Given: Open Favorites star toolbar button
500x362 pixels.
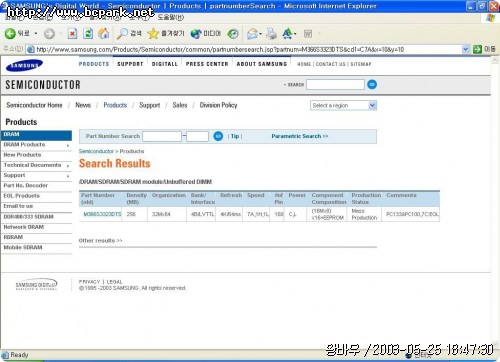Looking at the screenshot, I should tap(166, 33).
